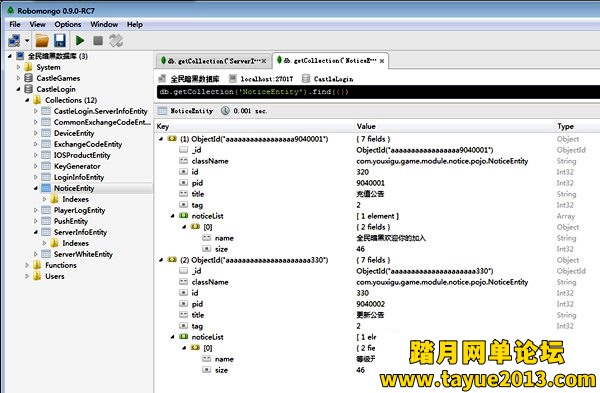The width and height of the screenshot is (600, 393).
Task: Expand the Users folder
Action: pyautogui.click(x=27, y=276)
